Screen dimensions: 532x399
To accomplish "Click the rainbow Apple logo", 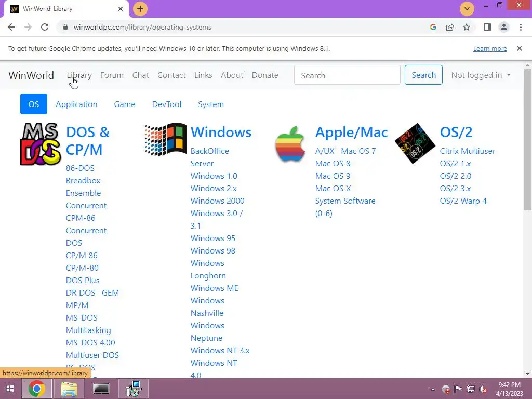I will coord(290,144).
